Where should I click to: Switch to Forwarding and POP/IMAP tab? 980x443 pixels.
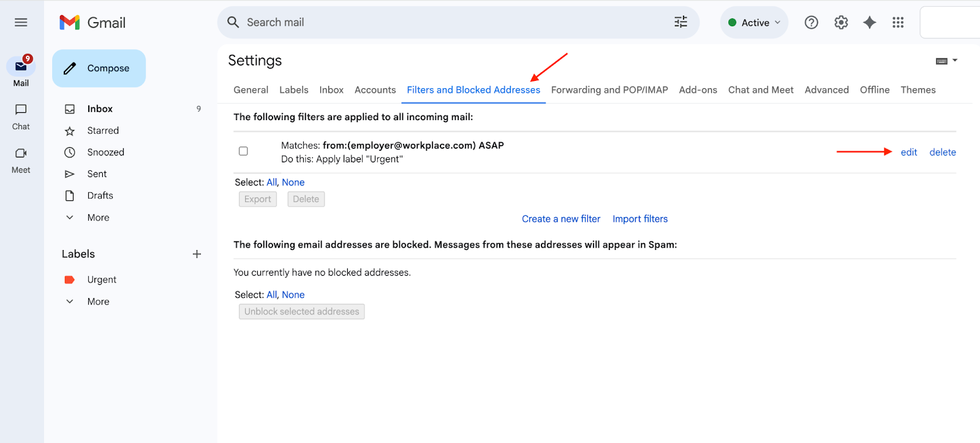coord(609,90)
